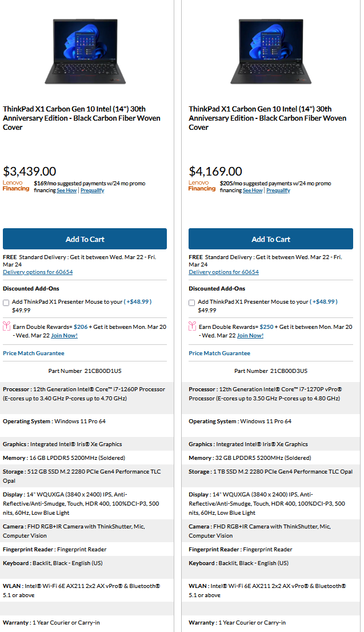Click the left ThinkPad X1 Carbon laptop image
The height and width of the screenshot is (632, 364).
pos(85,51)
